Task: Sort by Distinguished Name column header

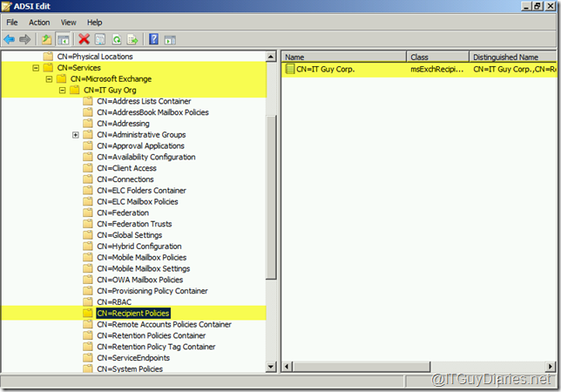Action: click(x=513, y=57)
